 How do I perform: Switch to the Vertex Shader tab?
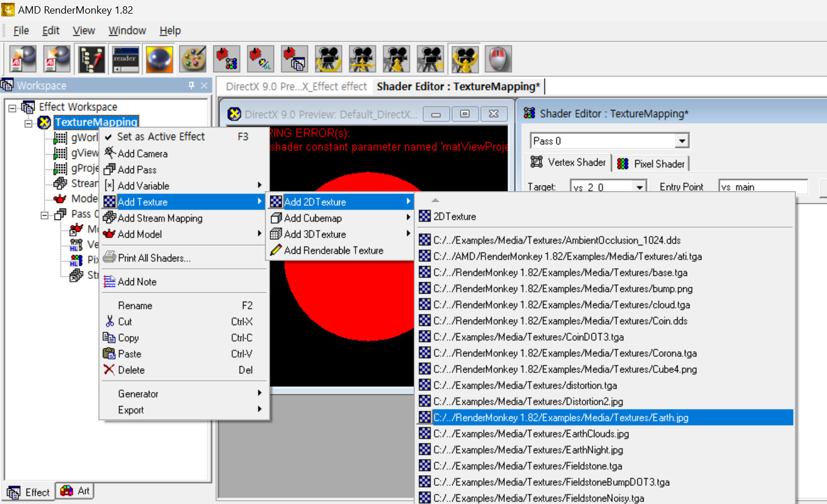tap(568, 162)
